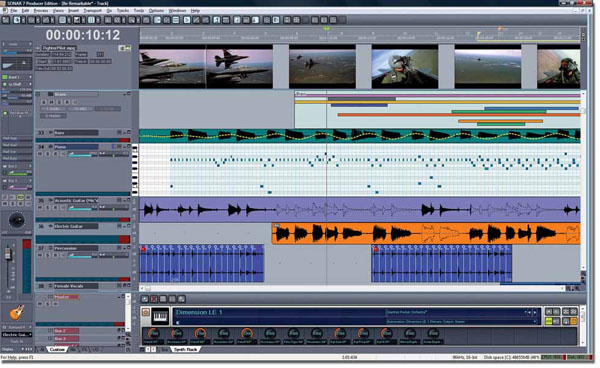The width and height of the screenshot is (600, 368).
Task: Select the Bass track name field
Action: point(76,133)
